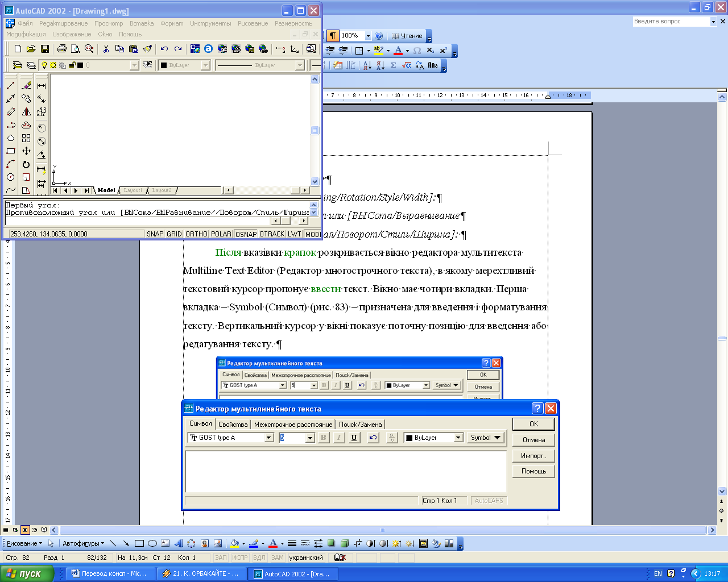The width and height of the screenshot is (728, 582).
Task: Click the Импорт.. button in text editor
Action: click(533, 456)
